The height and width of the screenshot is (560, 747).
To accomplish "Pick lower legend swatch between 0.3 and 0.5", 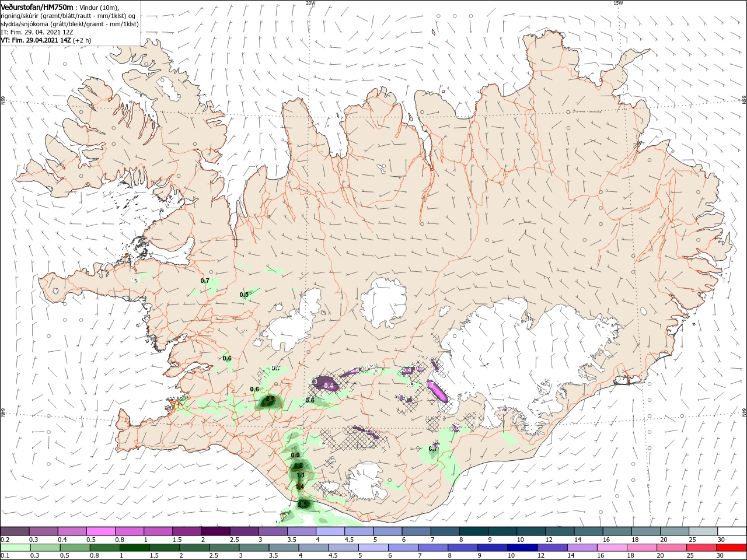I will (45, 548).
